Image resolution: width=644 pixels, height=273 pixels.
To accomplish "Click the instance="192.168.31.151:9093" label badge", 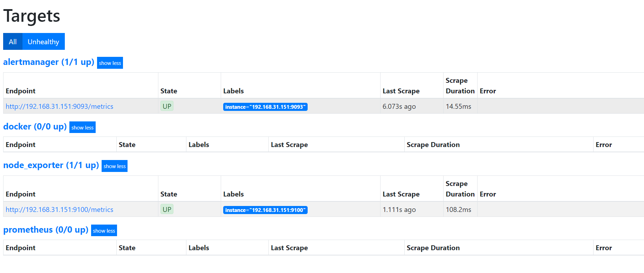I will click(x=265, y=107).
